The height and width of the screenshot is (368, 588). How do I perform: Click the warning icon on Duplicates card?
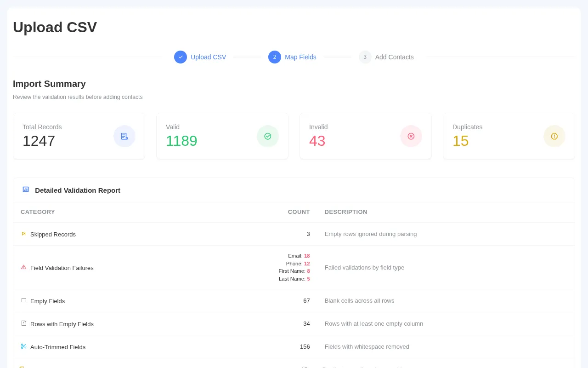pyautogui.click(x=554, y=136)
